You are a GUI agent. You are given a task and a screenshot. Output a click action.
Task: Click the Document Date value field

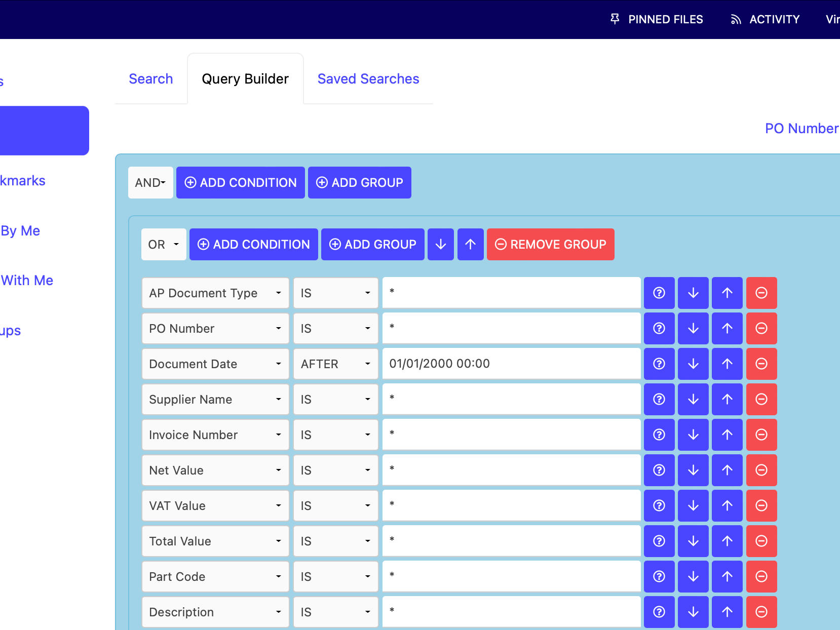[x=512, y=364]
